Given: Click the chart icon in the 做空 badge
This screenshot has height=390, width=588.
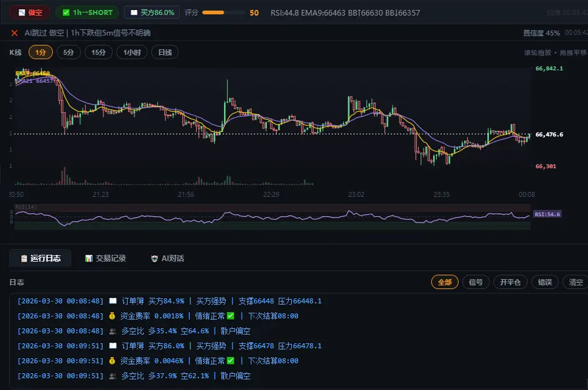Looking at the screenshot, I should tap(22, 12).
